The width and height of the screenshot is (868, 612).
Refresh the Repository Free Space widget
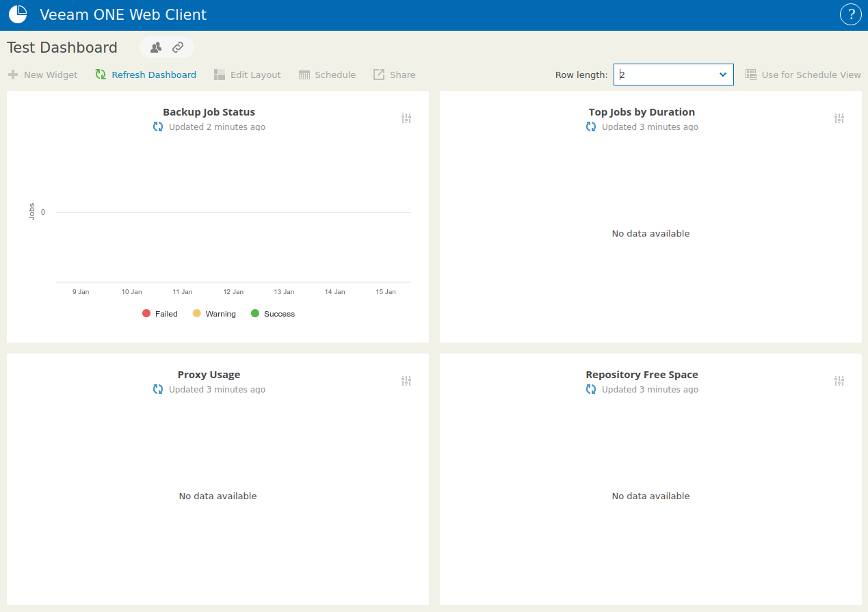click(591, 389)
